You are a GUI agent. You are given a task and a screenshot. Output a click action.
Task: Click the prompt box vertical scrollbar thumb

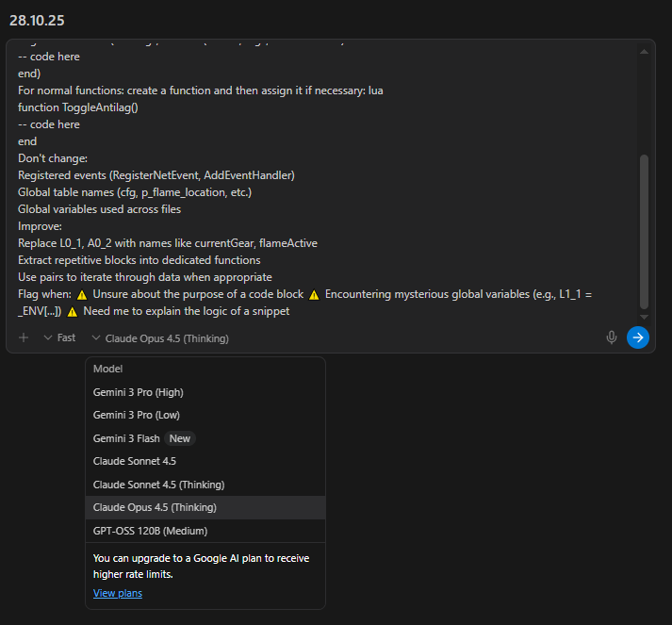(x=645, y=231)
